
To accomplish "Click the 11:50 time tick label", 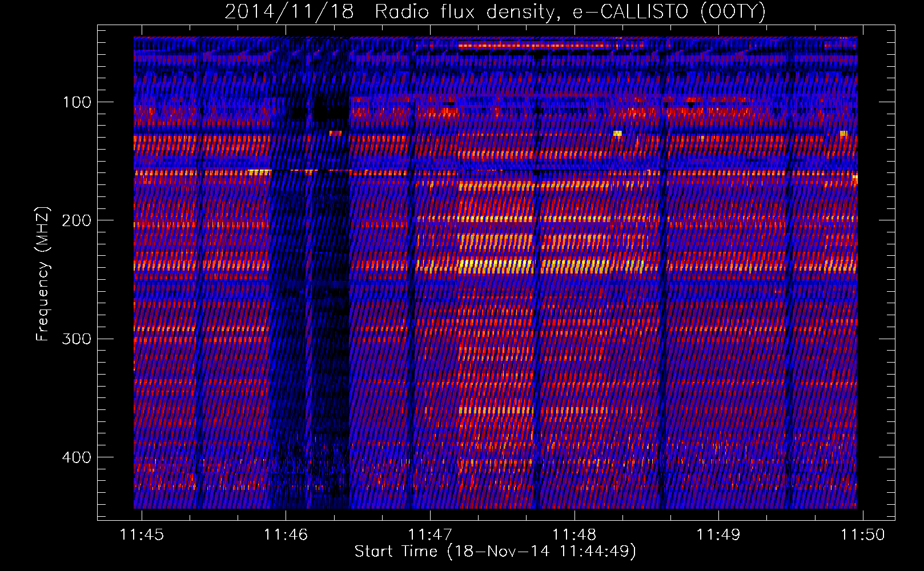I will [x=862, y=534].
